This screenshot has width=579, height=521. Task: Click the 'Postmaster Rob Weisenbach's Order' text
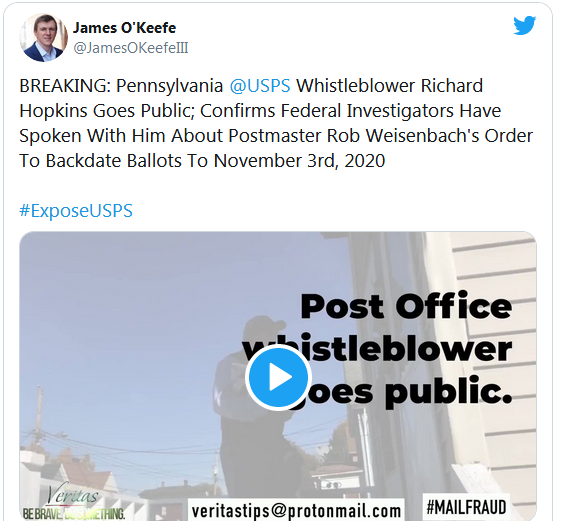tap(380, 136)
